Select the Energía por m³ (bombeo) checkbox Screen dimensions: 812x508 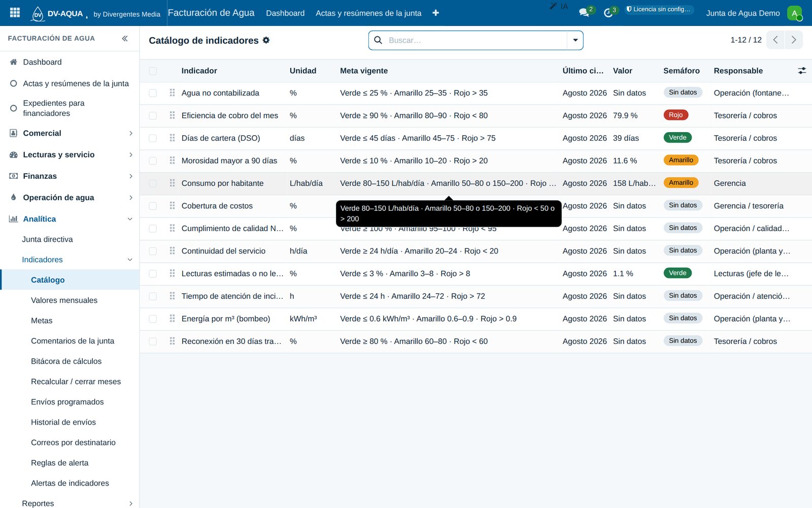tap(153, 319)
